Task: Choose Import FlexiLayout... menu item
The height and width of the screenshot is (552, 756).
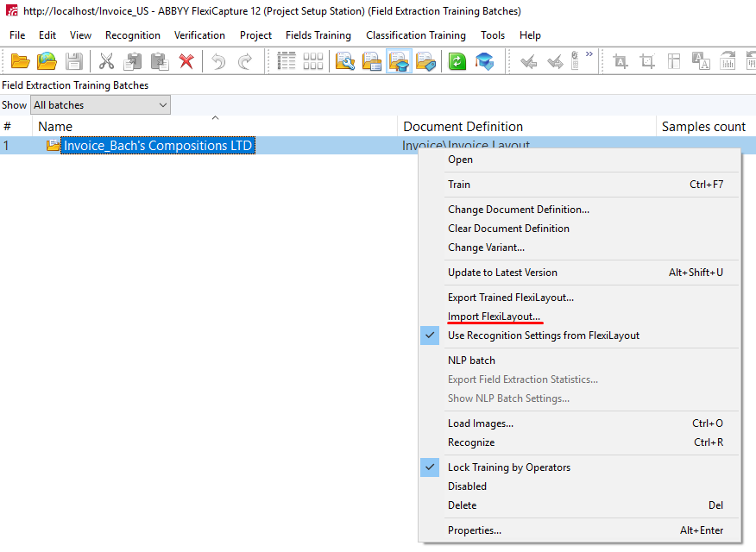Action: (579, 317)
